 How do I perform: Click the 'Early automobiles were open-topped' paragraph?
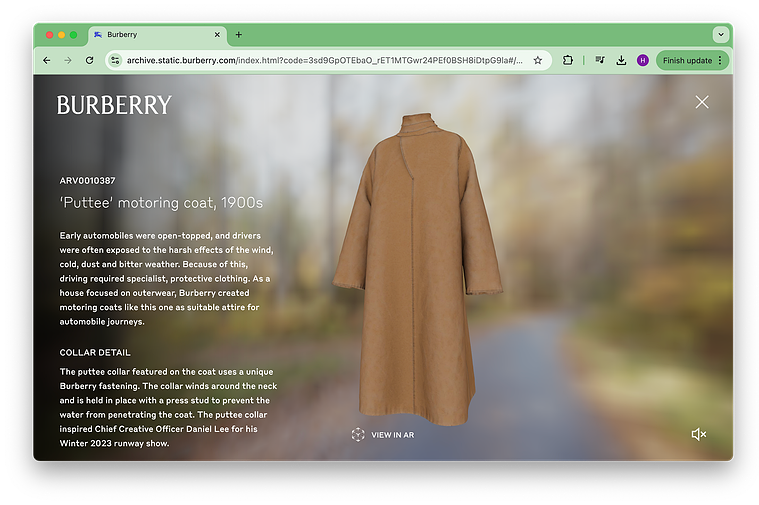(167, 278)
